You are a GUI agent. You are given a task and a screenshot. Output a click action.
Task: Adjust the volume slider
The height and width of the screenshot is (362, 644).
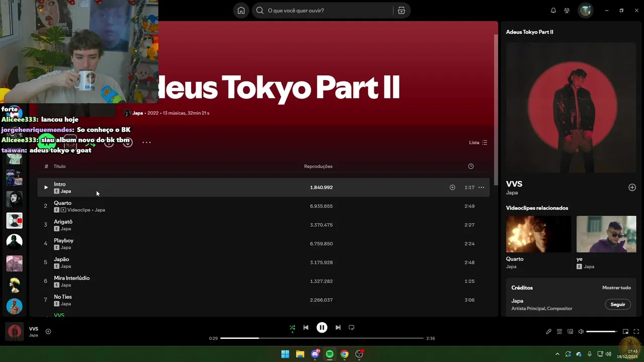tap(601, 331)
